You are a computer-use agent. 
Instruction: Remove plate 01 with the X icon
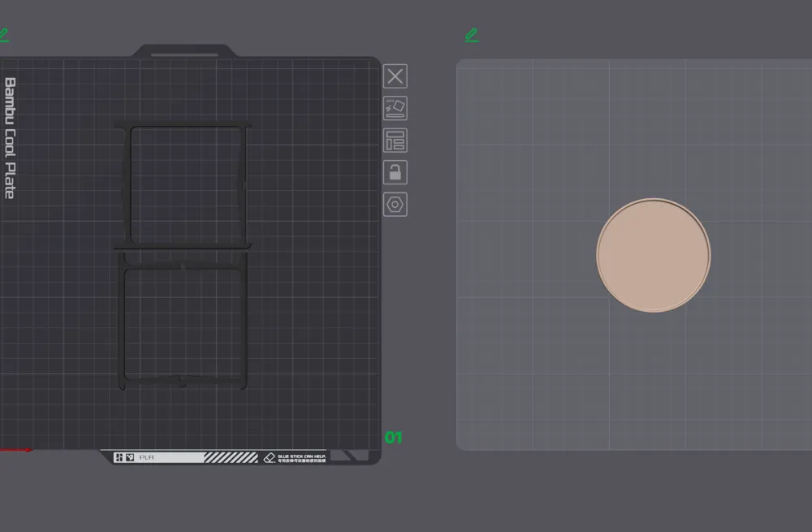[x=395, y=76]
